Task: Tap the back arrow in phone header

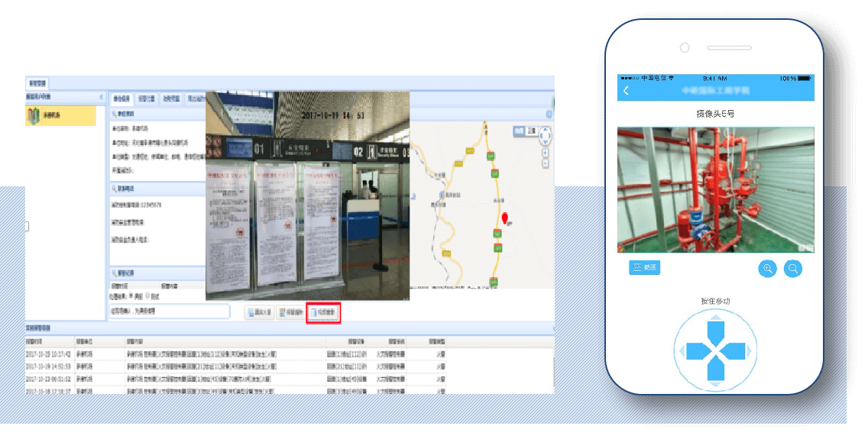Action: (x=626, y=91)
